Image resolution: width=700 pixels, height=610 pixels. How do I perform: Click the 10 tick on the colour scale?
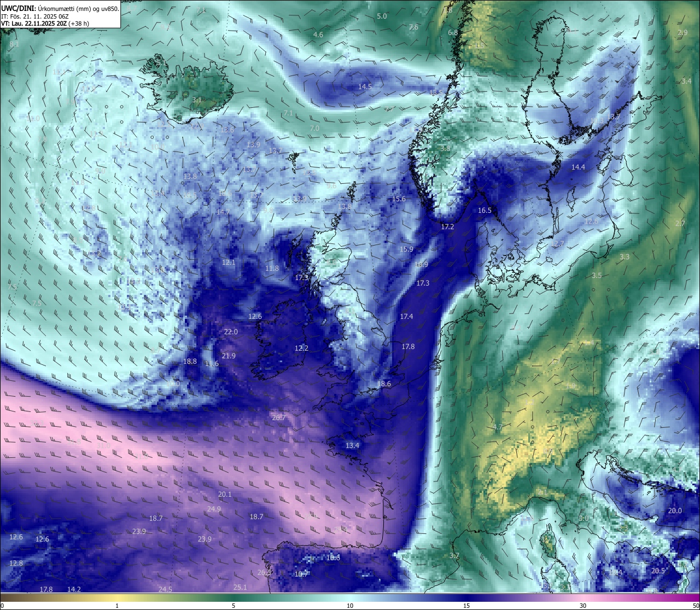[x=349, y=606]
